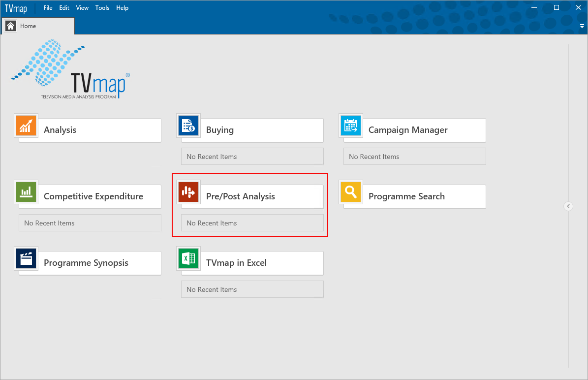Click the yellow Programme Search magnifier icon
Image resolution: width=588 pixels, height=380 pixels.
click(x=351, y=192)
